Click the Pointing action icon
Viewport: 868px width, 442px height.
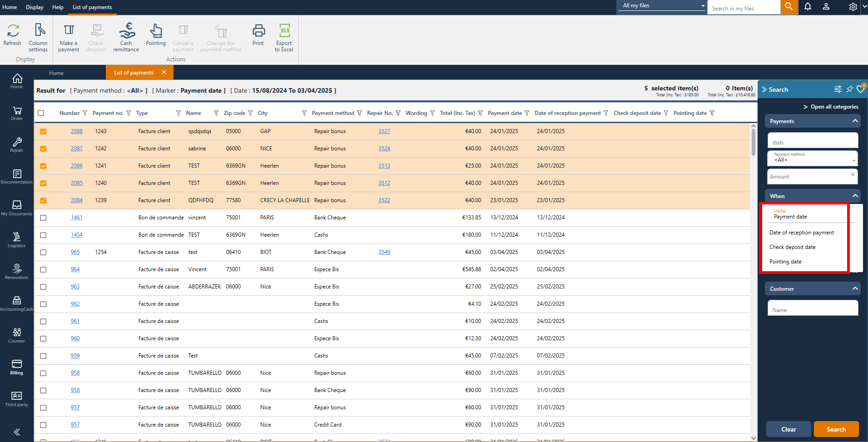[x=156, y=30]
